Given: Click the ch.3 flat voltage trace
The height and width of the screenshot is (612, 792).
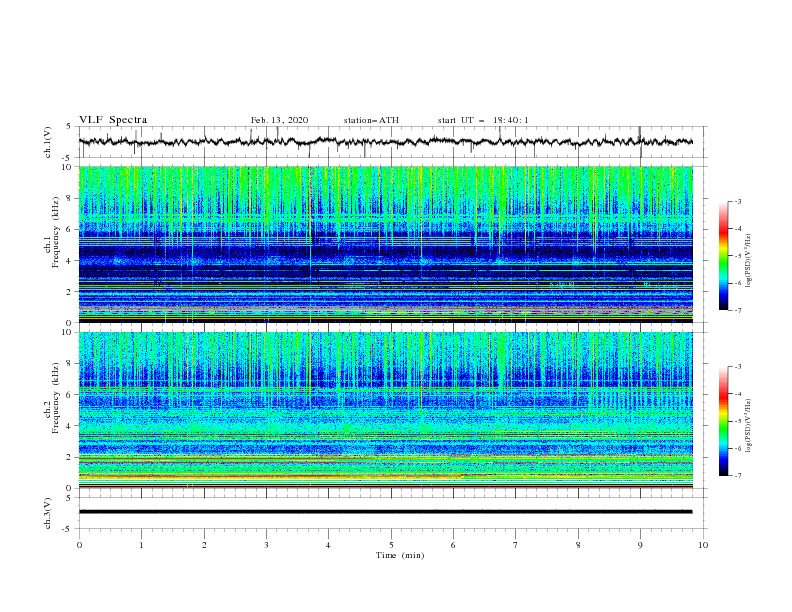Looking at the screenshot, I should tap(385, 512).
